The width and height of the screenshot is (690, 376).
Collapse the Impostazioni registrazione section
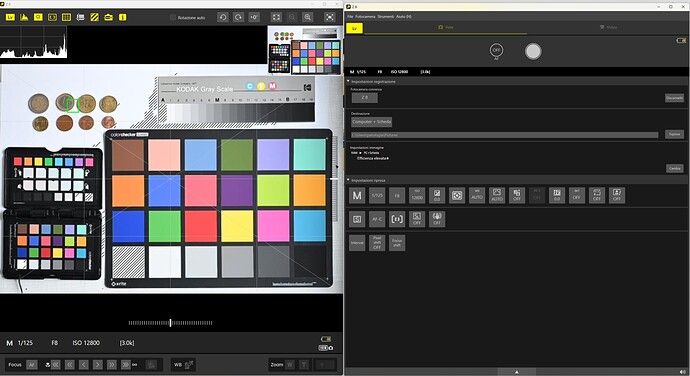coord(349,81)
